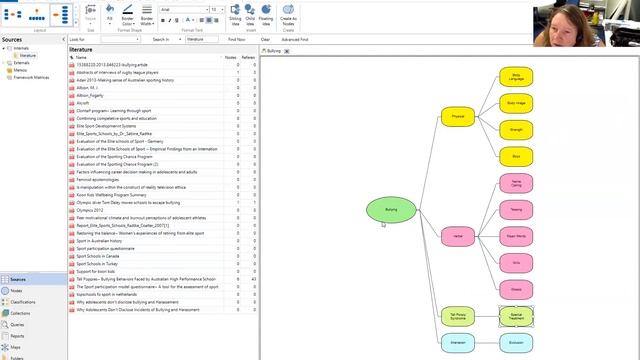Sort list by Nodes column header

[x=231, y=58]
